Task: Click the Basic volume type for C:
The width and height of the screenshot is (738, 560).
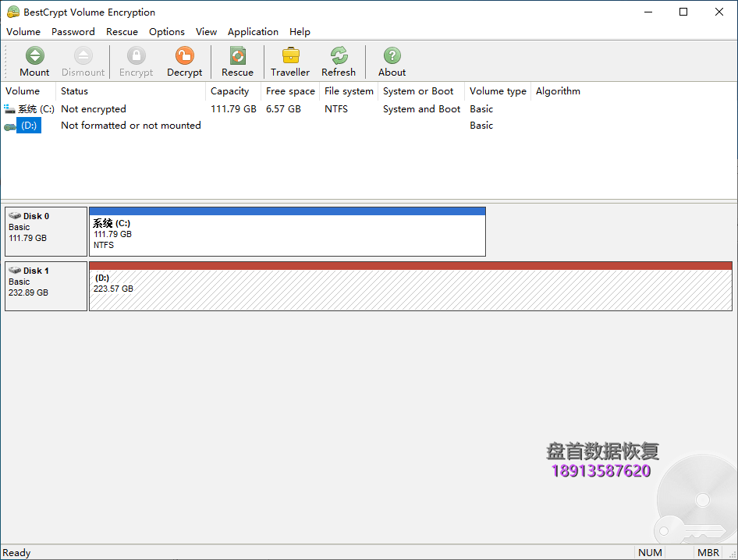Action: (x=481, y=109)
